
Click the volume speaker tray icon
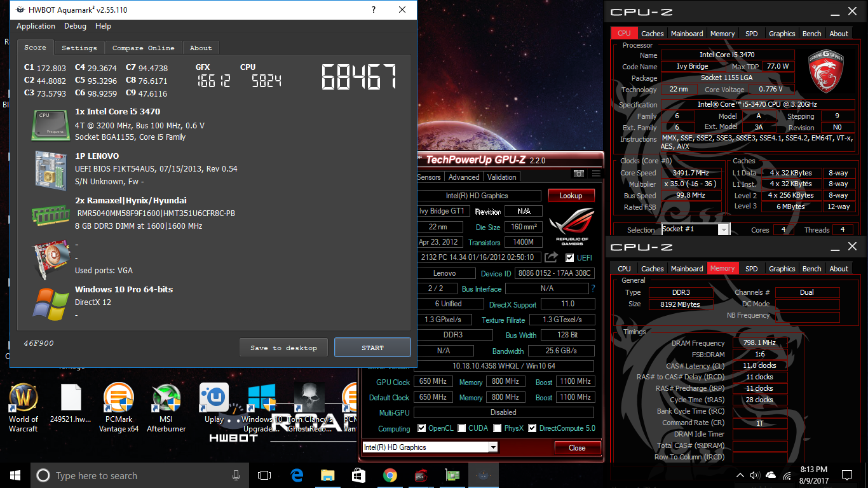(755, 475)
